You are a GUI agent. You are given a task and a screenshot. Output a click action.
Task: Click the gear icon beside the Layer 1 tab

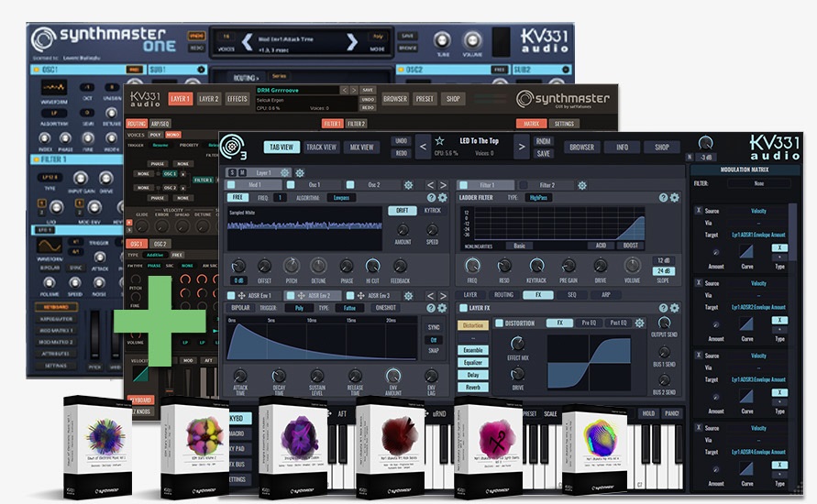[x=300, y=173]
